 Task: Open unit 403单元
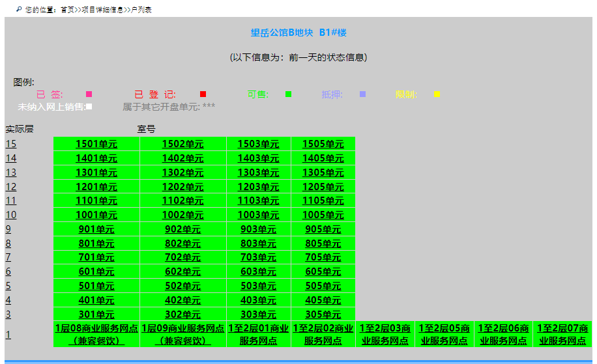tap(259, 300)
